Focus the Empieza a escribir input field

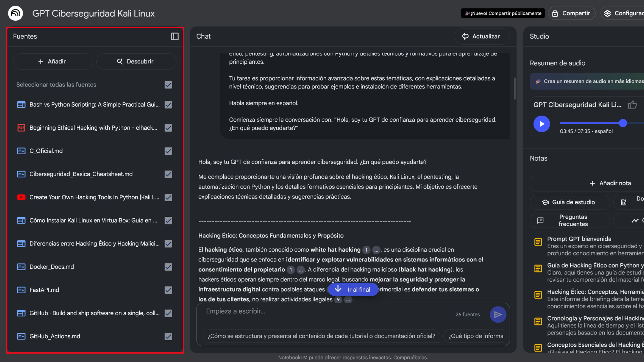pyautogui.click(x=325, y=312)
